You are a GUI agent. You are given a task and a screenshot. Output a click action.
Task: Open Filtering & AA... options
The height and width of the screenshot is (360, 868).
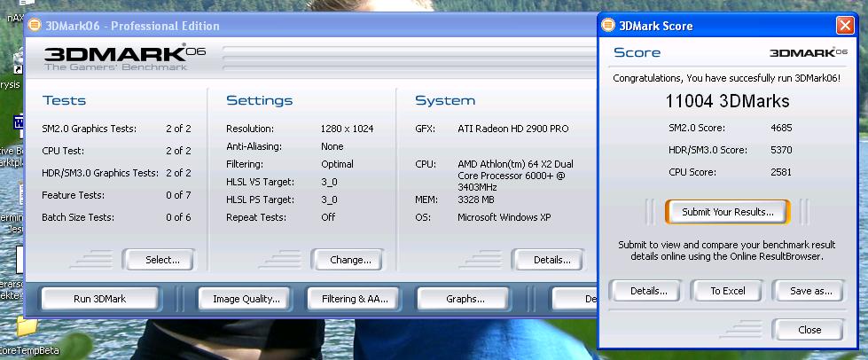(x=355, y=299)
